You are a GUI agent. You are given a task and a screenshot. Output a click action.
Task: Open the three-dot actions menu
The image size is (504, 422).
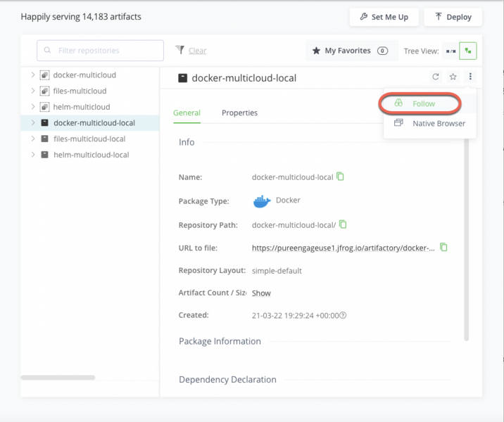[x=470, y=77]
